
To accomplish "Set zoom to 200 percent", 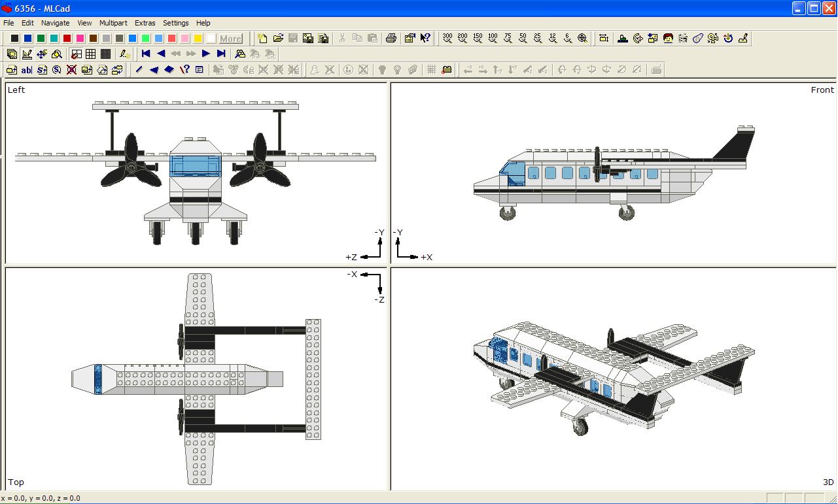I will tap(463, 39).
